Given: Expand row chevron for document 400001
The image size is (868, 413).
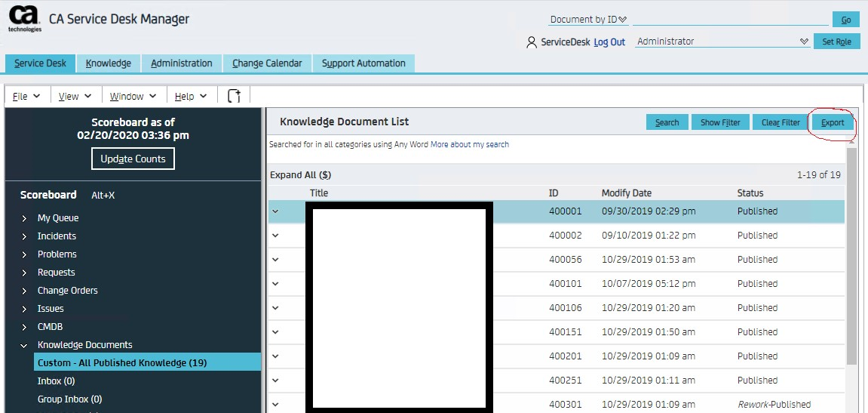Looking at the screenshot, I should click(275, 211).
